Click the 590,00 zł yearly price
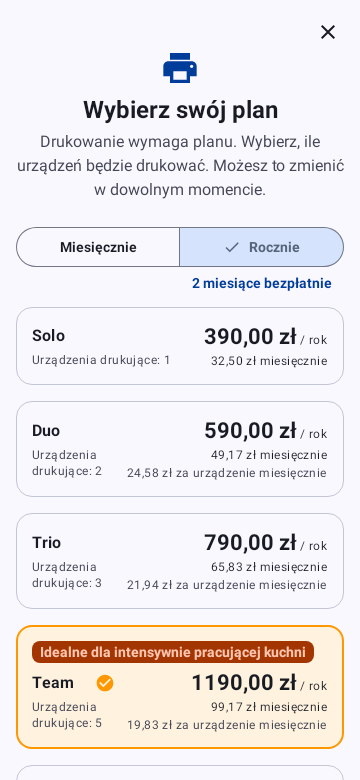 (250, 431)
